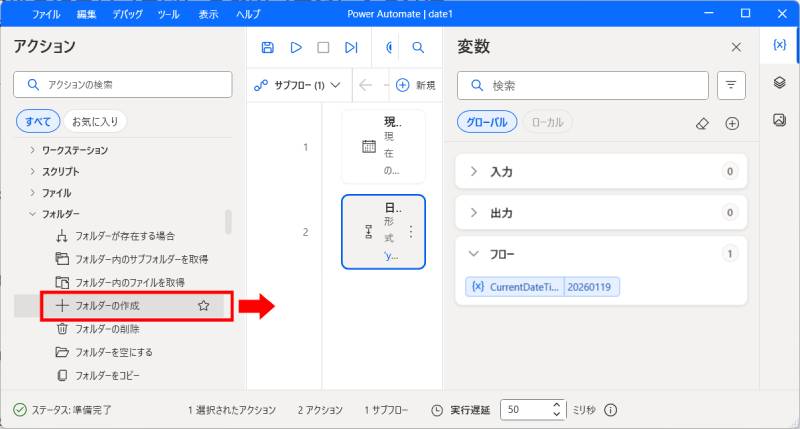Screen dimensions: 800x429
Task: Add a new variable with plus icon
Action: (x=732, y=123)
